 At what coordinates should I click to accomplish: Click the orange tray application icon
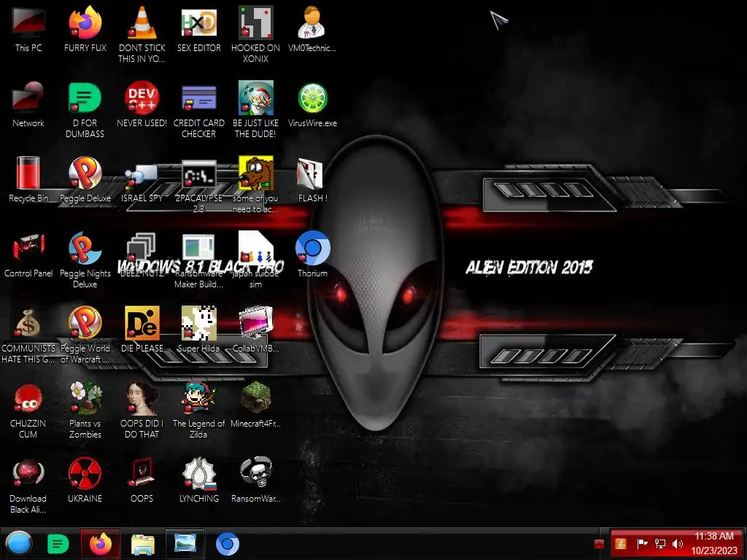coord(621,543)
